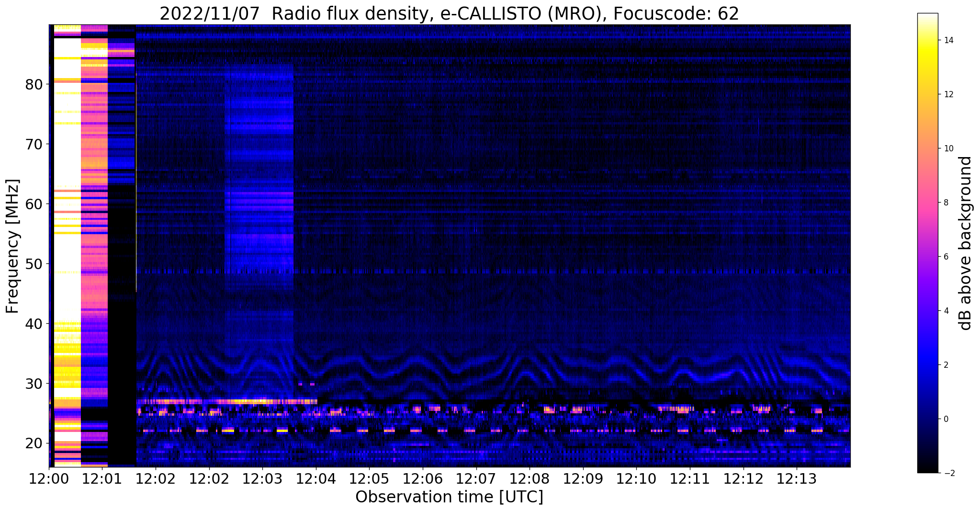The width and height of the screenshot is (980, 511).
Task: Click the 12:13 time tick label
Action: coord(797,479)
